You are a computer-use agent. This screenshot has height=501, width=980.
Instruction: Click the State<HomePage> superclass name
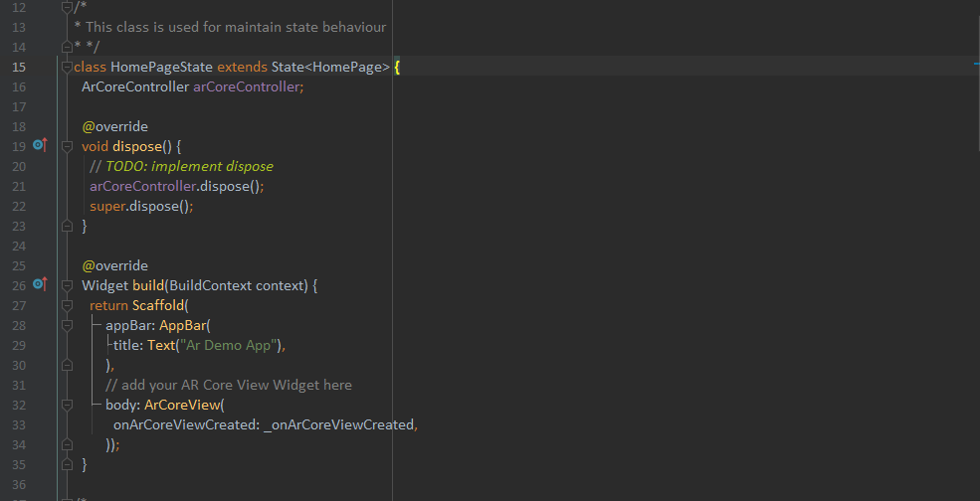point(330,67)
